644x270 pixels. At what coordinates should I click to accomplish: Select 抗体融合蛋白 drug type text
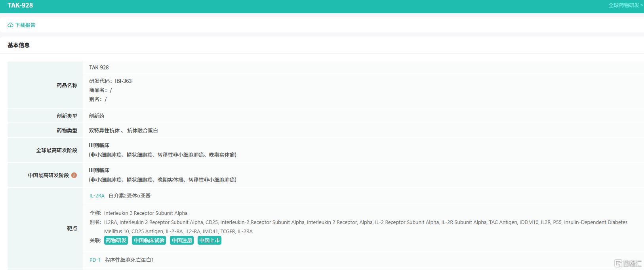143,130
